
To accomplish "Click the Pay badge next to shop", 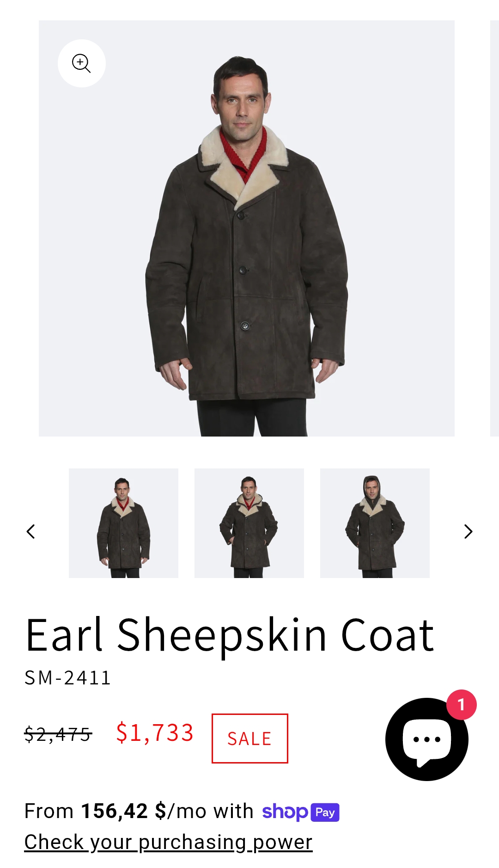I will (325, 813).
